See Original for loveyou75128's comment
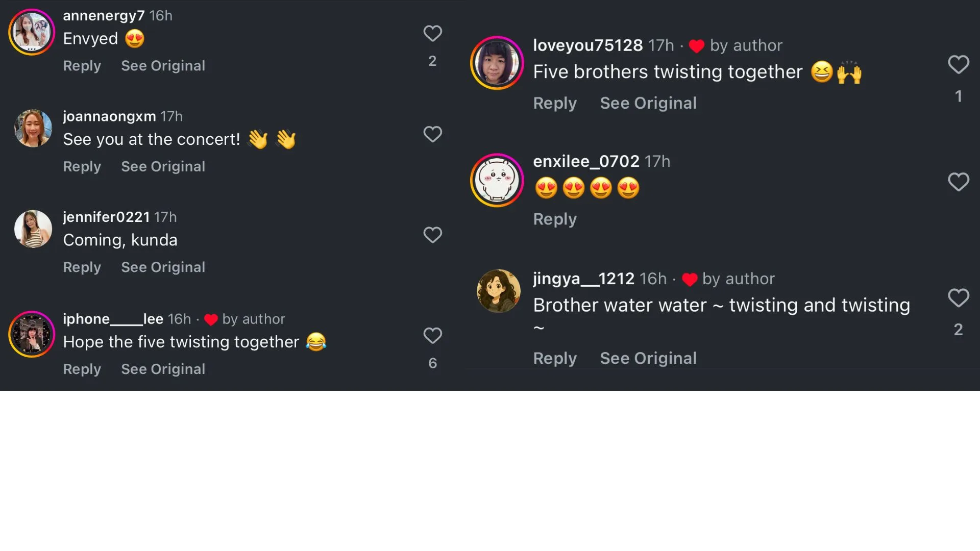The height and width of the screenshot is (551, 980). (648, 103)
